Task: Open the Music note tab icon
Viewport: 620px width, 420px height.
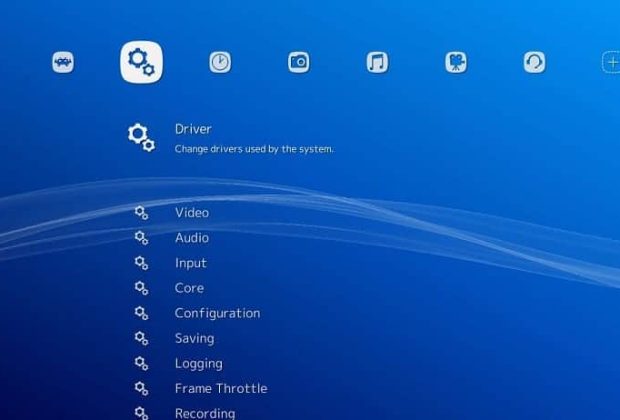Action: tap(377, 62)
